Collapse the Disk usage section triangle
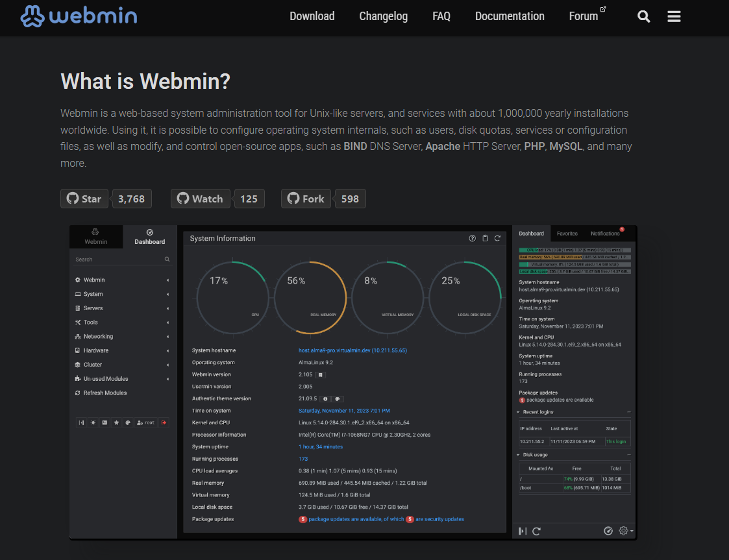The height and width of the screenshot is (560, 729). coord(518,455)
